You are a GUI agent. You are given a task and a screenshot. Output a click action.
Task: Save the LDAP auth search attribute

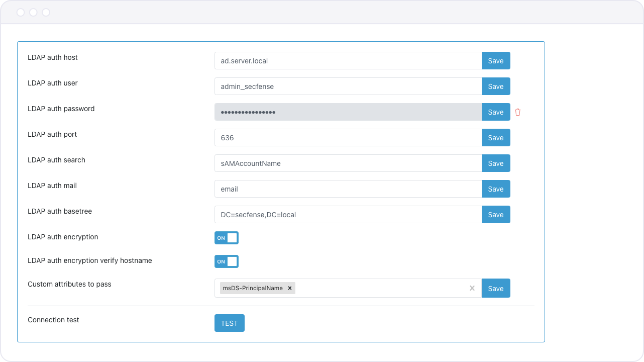click(x=496, y=163)
